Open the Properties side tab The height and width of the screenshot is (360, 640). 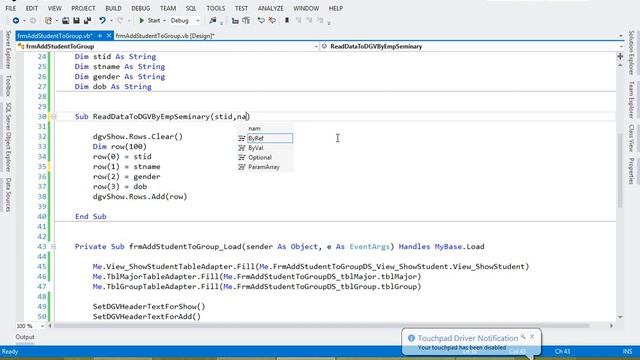tap(631, 170)
